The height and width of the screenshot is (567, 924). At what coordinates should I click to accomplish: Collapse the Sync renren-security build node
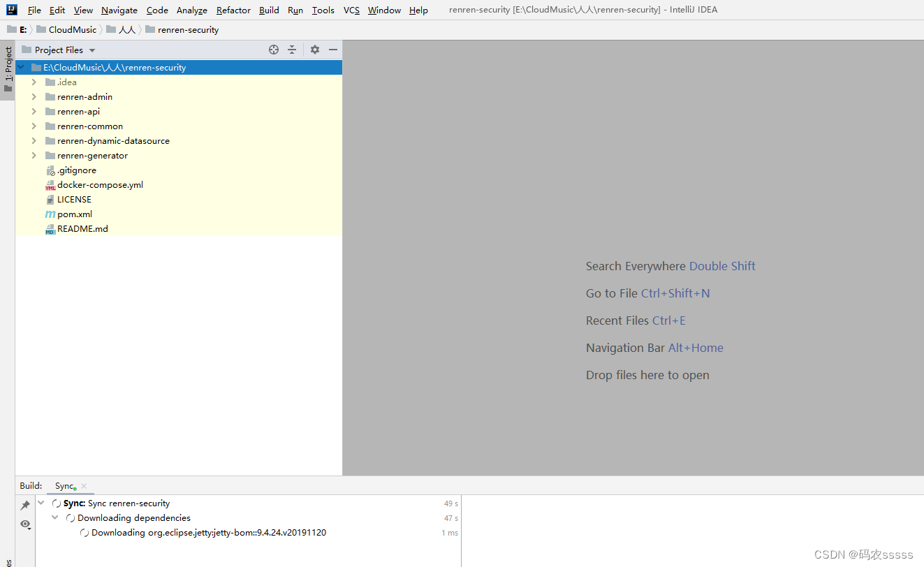[x=41, y=503]
